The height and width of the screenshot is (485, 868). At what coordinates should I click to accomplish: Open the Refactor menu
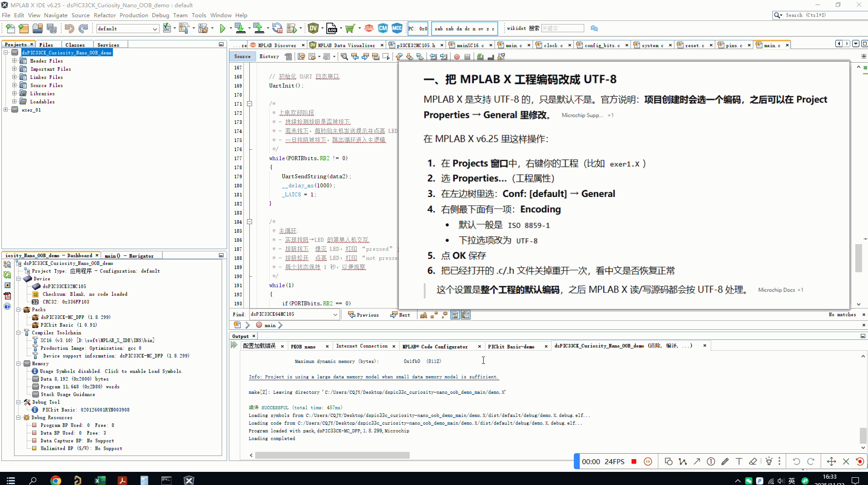pyautogui.click(x=105, y=15)
